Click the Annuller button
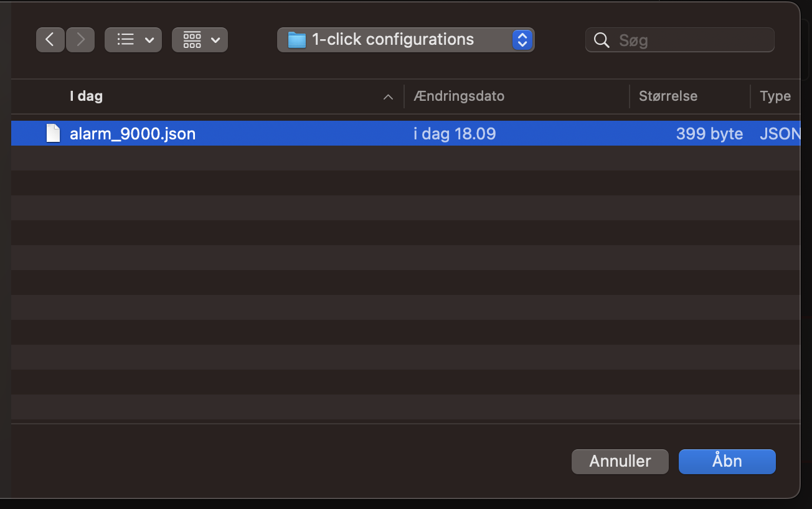 (x=620, y=461)
